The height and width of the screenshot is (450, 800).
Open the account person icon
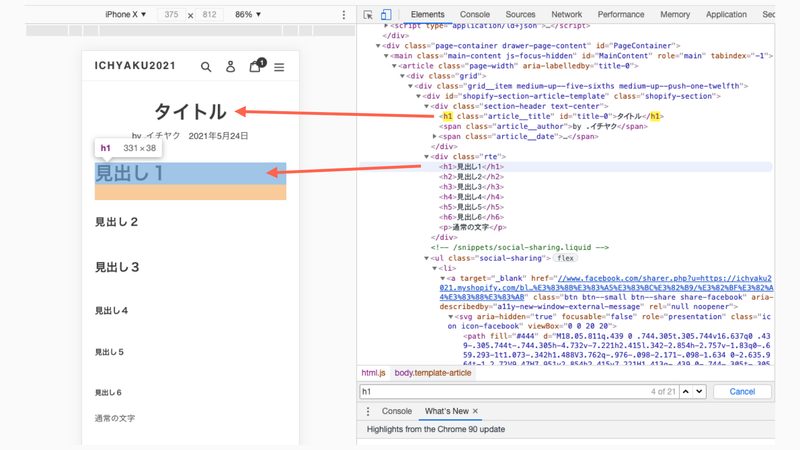231,67
